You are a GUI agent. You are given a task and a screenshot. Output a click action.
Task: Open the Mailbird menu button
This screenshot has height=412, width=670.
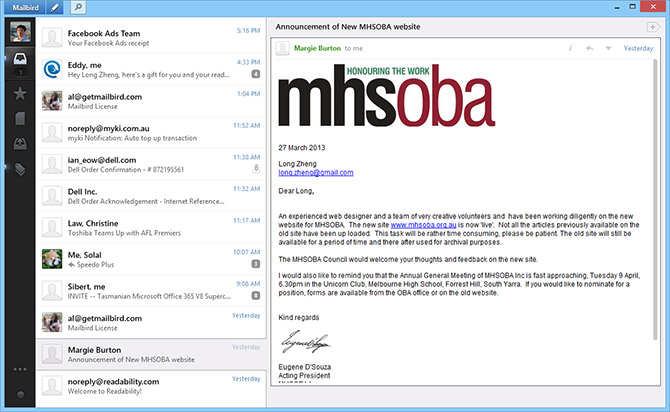pyautogui.click(x=25, y=8)
